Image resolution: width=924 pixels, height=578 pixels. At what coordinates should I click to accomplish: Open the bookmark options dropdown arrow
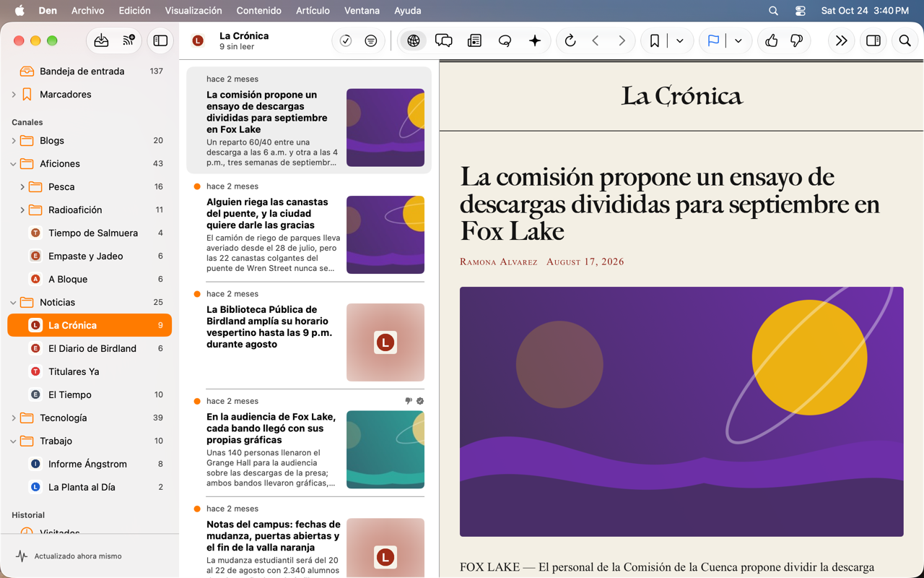(680, 41)
